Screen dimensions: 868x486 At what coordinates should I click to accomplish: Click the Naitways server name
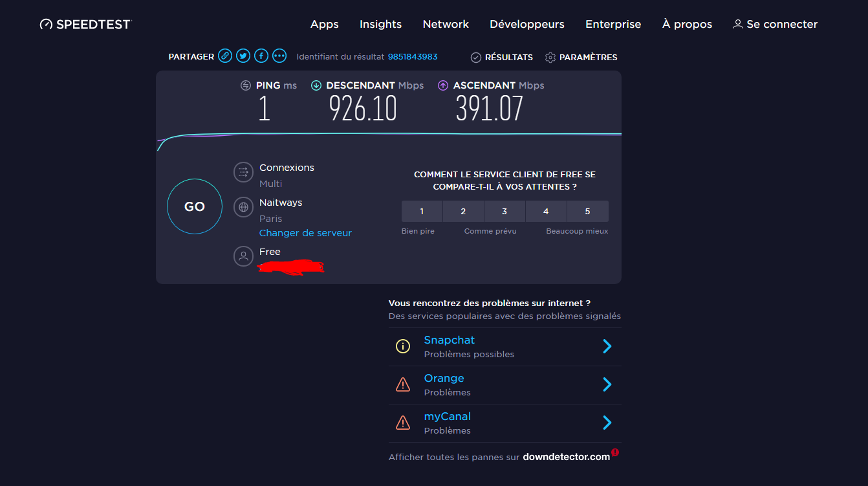pos(281,203)
